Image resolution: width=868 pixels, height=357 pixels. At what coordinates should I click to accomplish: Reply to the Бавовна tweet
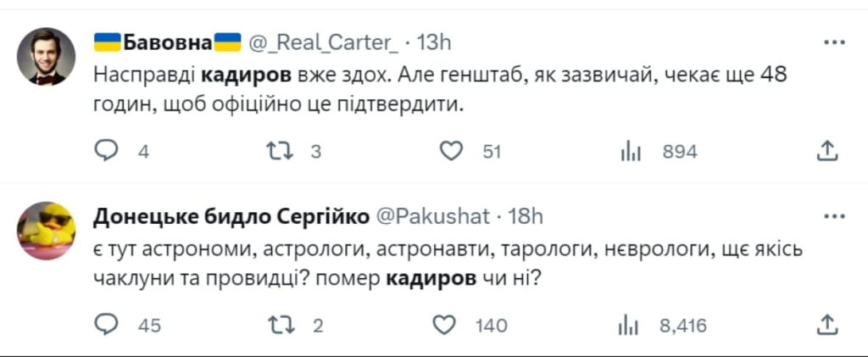click(107, 151)
